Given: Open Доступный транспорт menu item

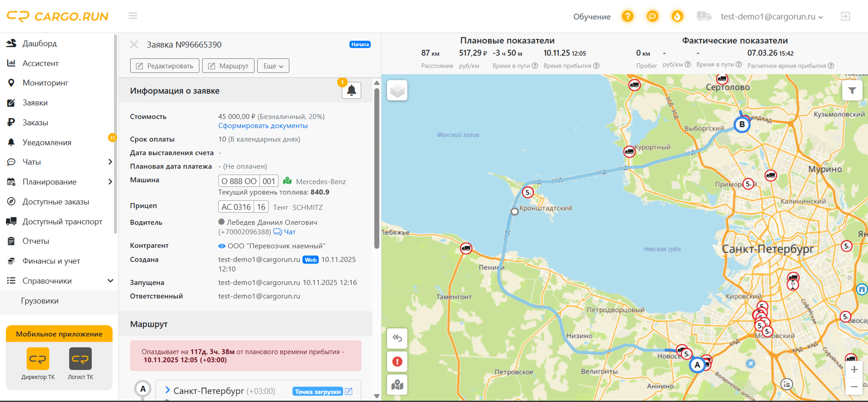Looking at the screenshot, I should (62, 222).
